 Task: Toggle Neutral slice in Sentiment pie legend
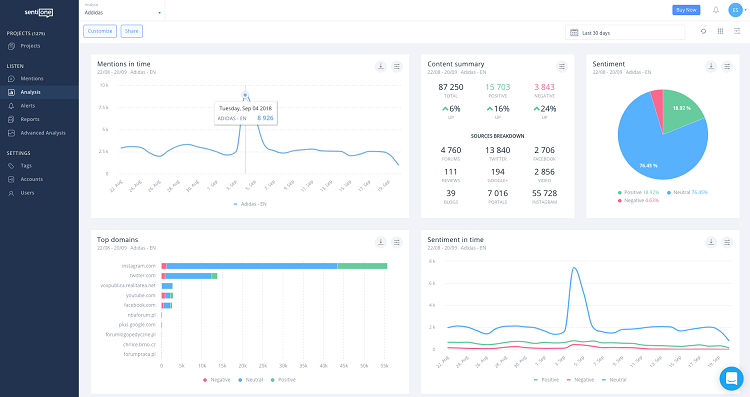687,192
